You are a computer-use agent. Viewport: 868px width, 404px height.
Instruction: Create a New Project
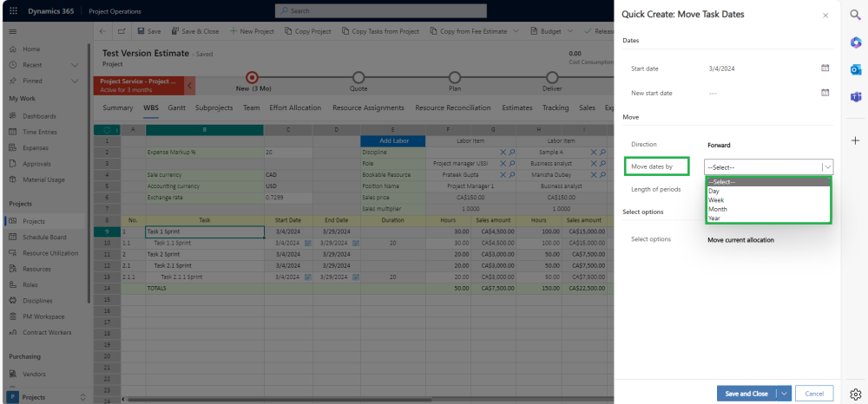pos(252,31)
